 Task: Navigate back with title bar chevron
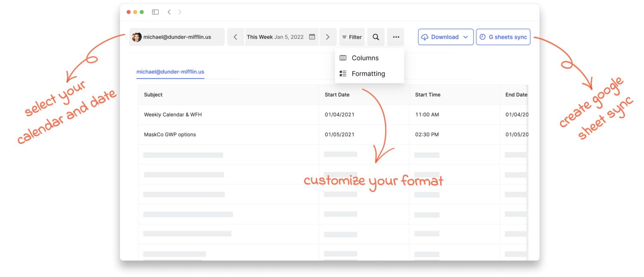[169, 12]
